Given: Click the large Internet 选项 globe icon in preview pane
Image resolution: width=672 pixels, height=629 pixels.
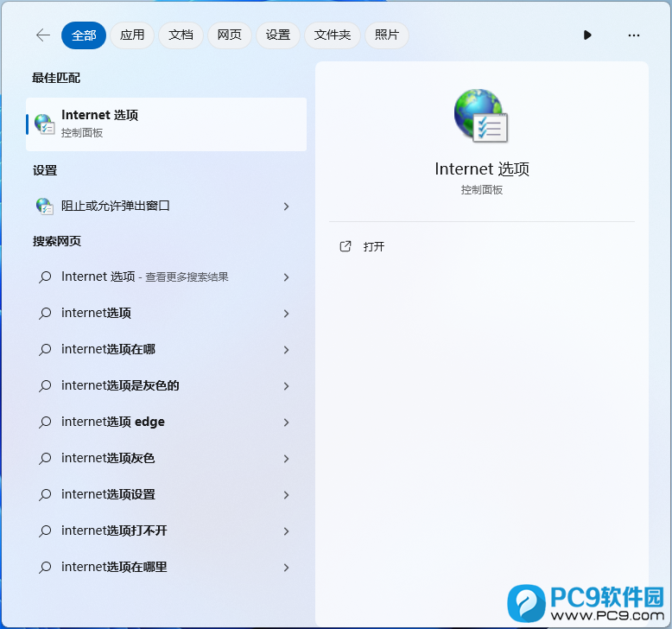Looking at the screenshot, I should (481, 115).
